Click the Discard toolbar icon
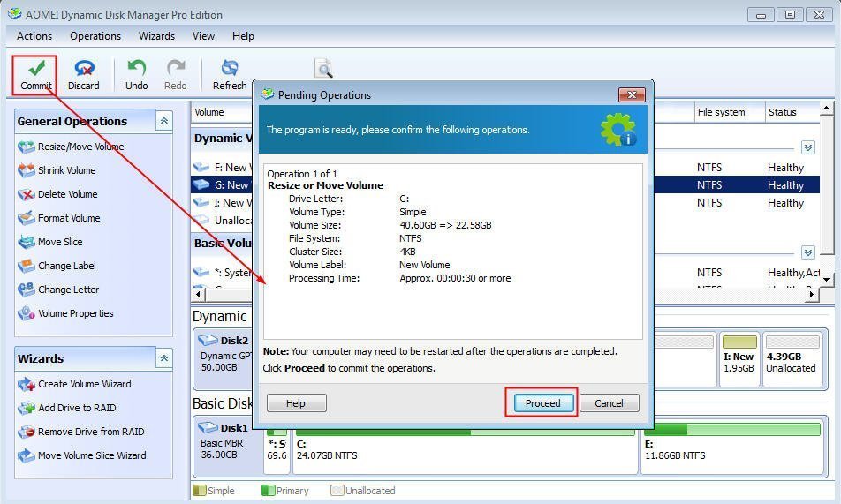The image size is (841, 504). (84, 75)
